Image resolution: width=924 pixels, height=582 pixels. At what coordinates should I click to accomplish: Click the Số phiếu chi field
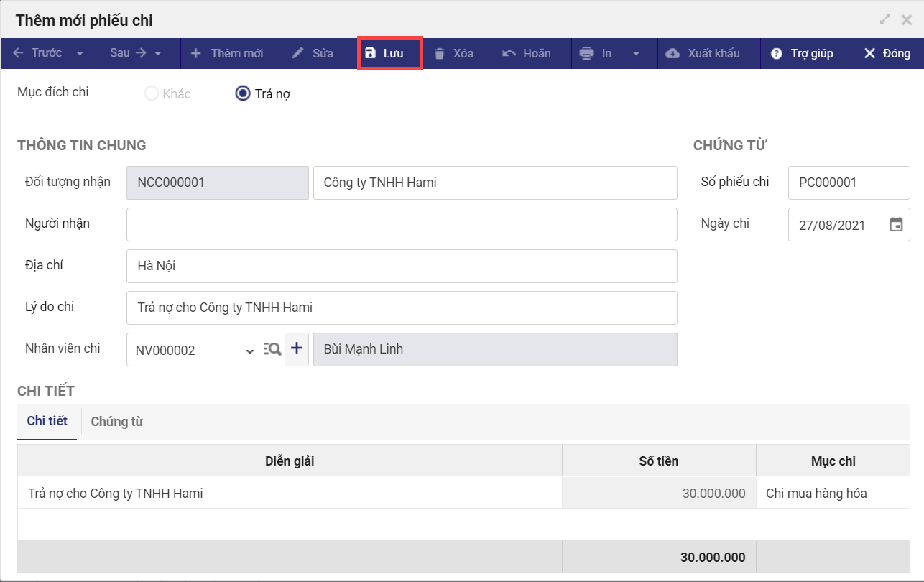[849, 183]
